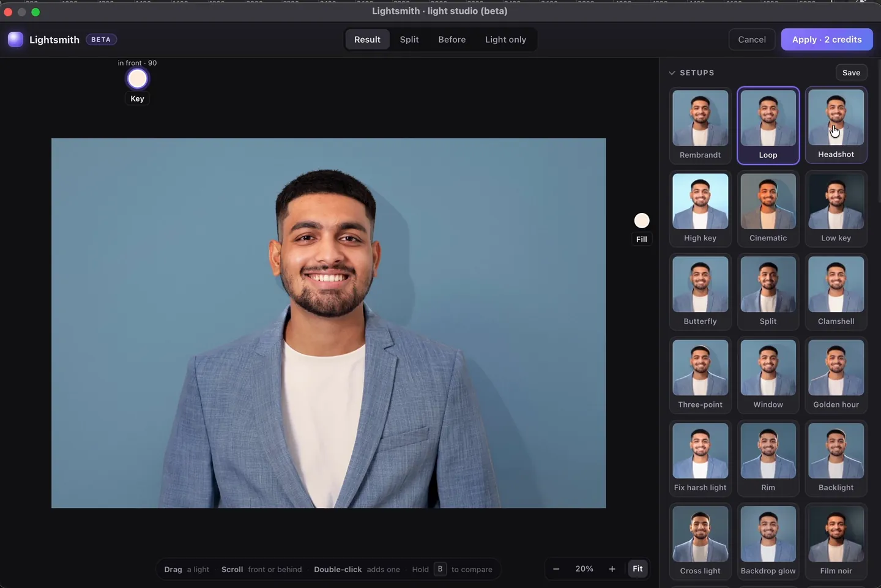Zoom in with the plus button
Image resolution: width=881 pixels, height=588 pixels.
612,569
